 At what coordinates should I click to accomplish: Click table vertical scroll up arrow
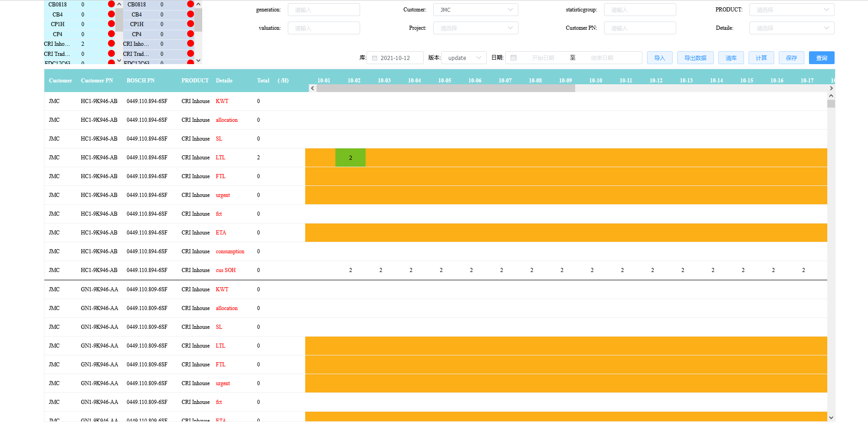(x=831, y=96)
